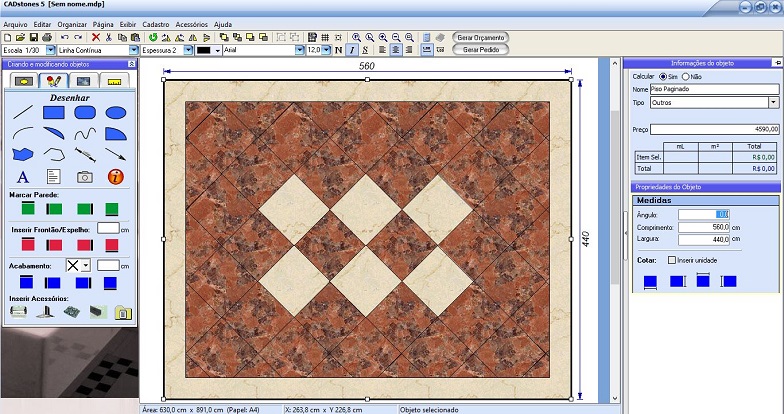Viewport: 784px width, 414px height.
Task: Click the black line color swatch
Action: [204, 50]
